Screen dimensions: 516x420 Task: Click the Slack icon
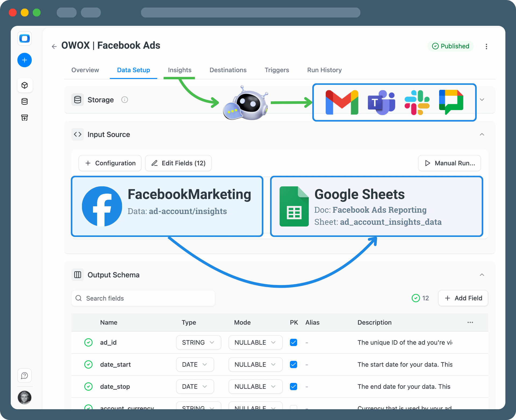tap(417, 102)
